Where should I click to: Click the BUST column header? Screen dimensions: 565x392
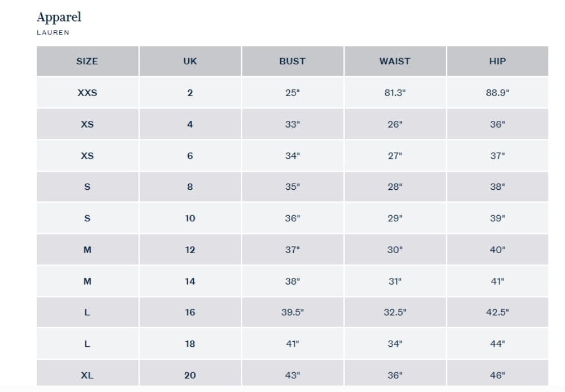tap(293, 61)
